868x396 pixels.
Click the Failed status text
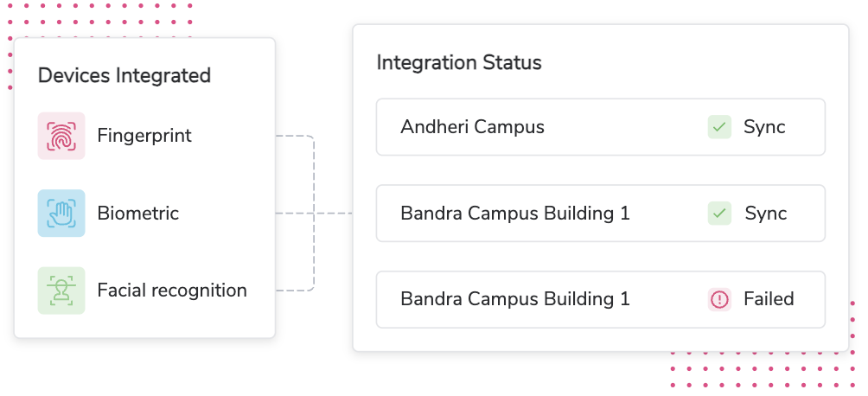click(769, 299)
